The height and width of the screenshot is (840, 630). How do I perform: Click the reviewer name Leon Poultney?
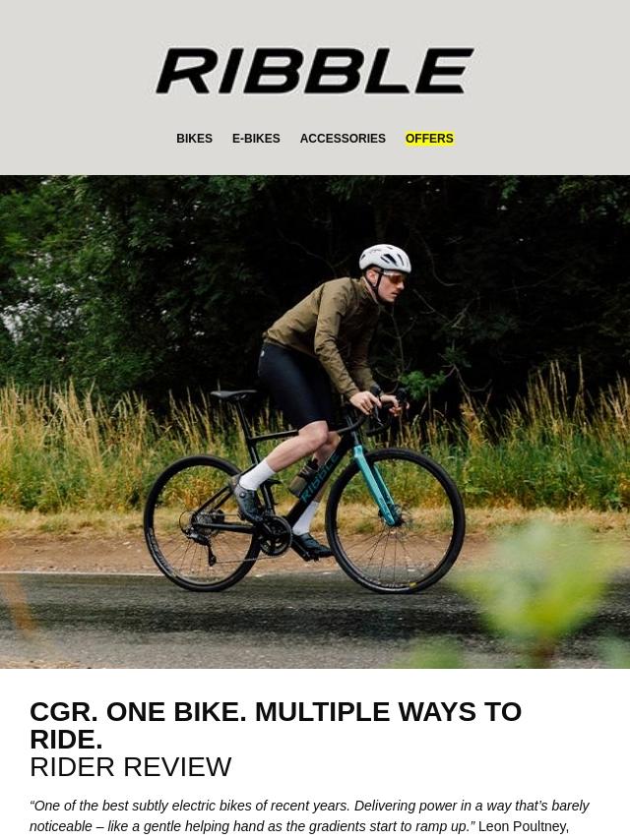tap(524, 826)
